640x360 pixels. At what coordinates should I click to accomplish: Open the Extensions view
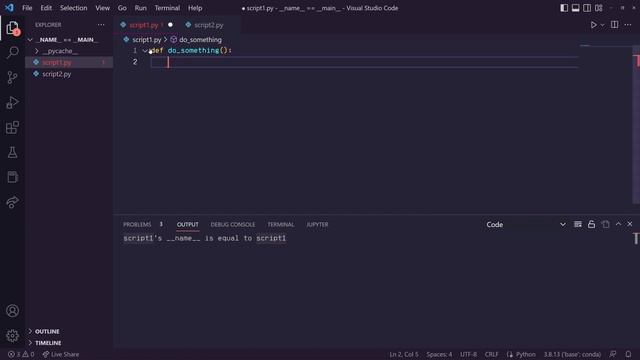pos(12,127)
